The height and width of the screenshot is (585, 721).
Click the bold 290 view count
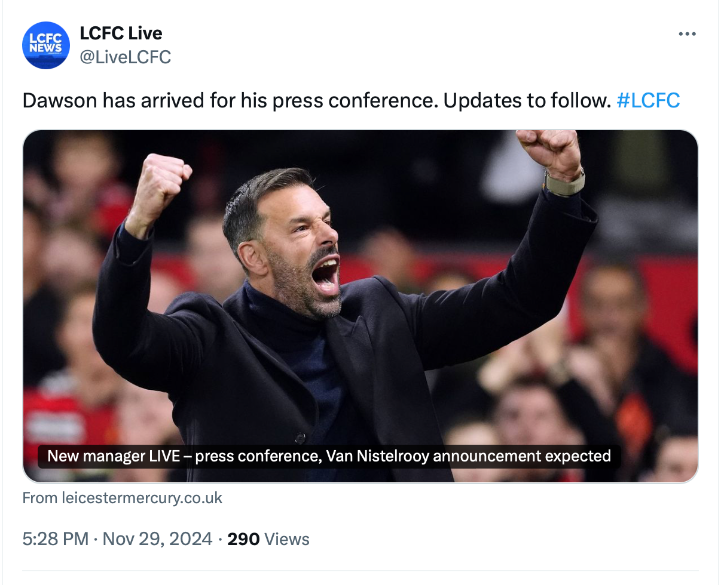[x=244, y=539]
